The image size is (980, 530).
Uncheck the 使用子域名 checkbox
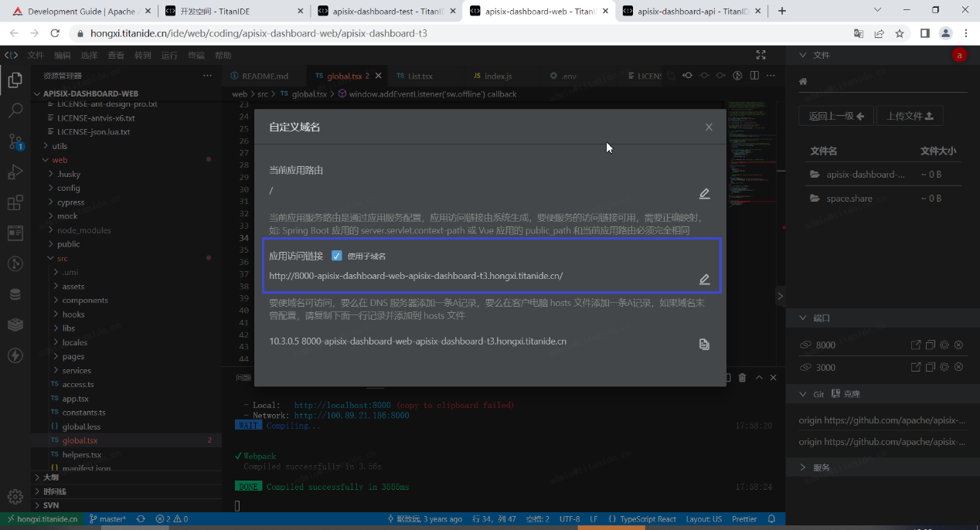click(337, 255)
